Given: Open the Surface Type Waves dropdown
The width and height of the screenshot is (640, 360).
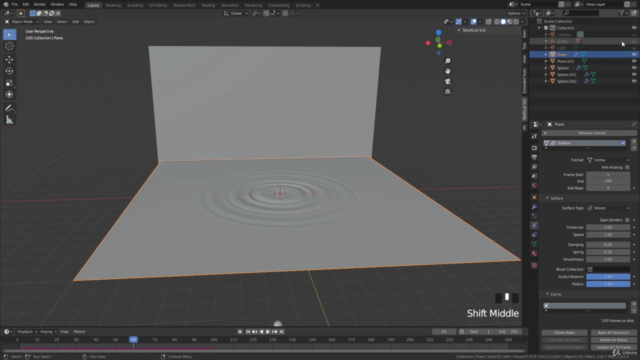Looking at the screenshot, I should [608, 208].
